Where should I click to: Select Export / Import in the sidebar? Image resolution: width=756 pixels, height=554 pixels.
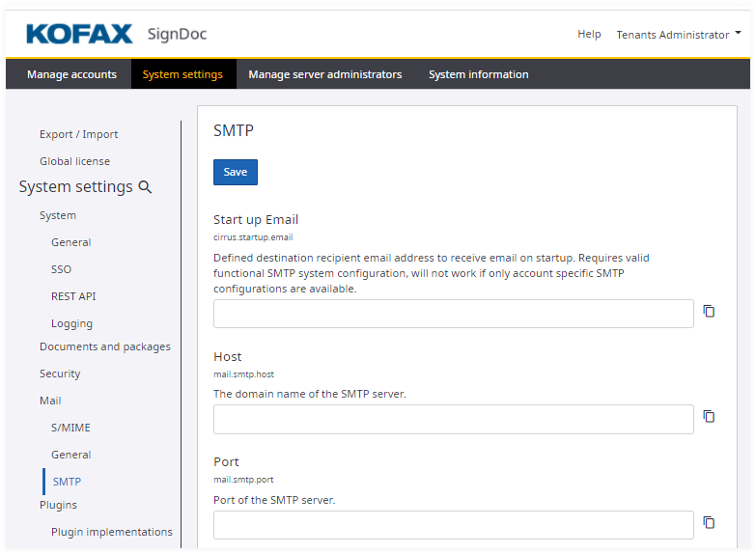pos(78,134)
